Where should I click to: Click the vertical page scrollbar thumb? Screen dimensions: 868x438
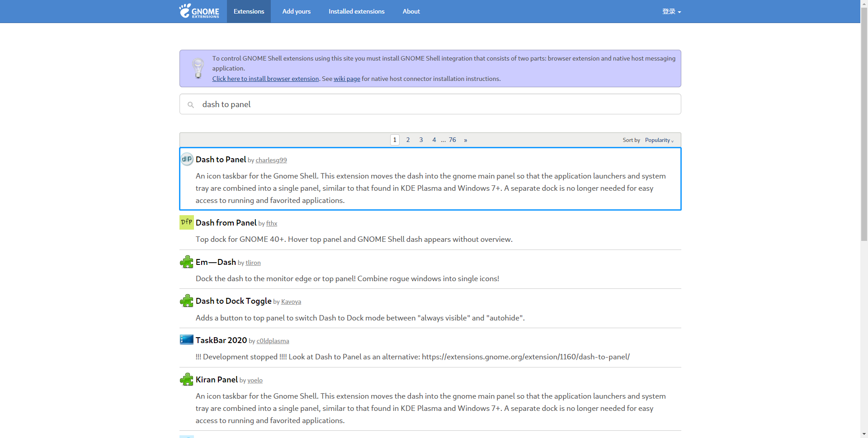tap(864, 124)
